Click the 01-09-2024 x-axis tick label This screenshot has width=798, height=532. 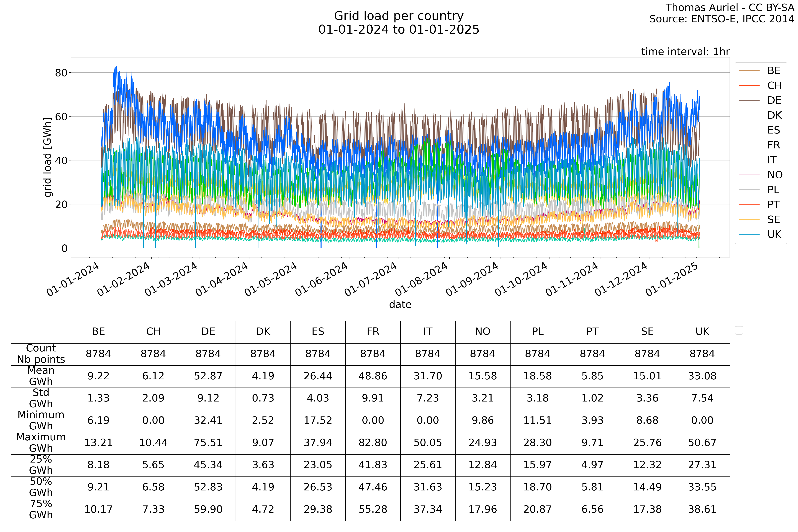tap(472, 279)
